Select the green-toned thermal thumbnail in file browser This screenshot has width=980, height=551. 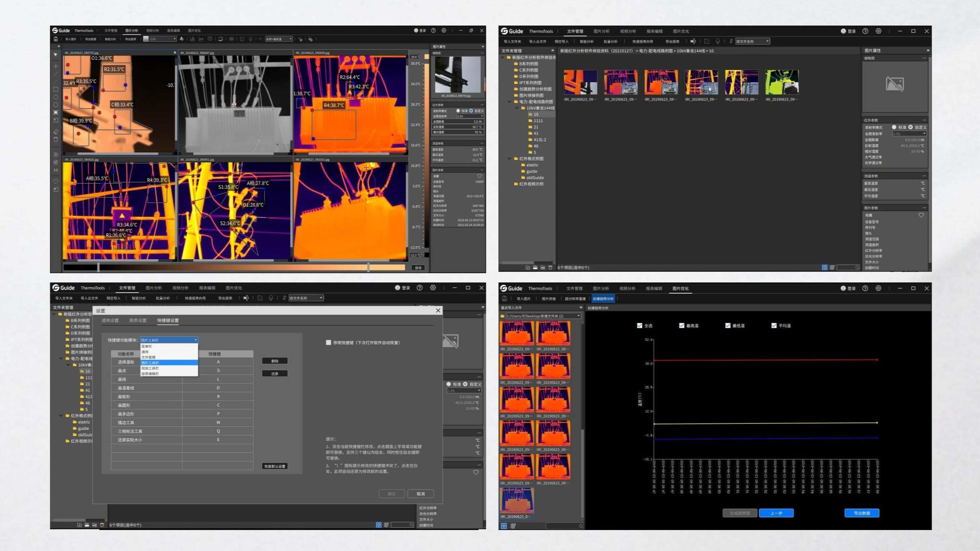pos(782,82)
